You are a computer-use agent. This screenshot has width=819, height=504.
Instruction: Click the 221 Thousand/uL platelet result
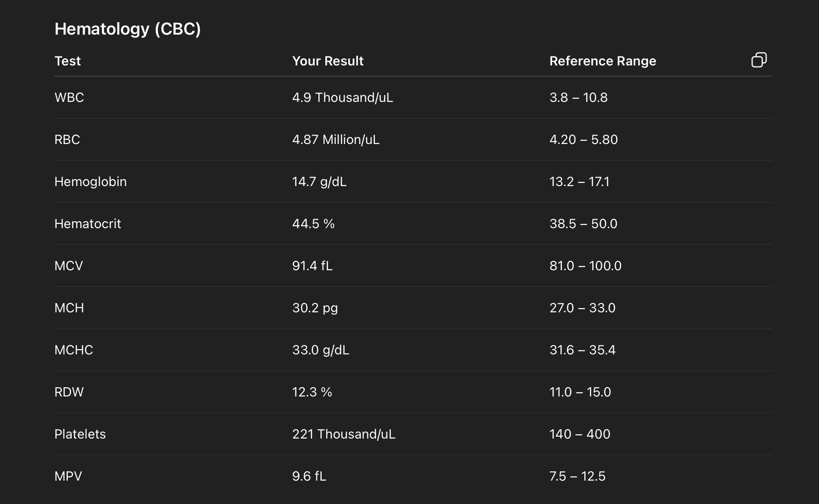(x=344, y=434)
